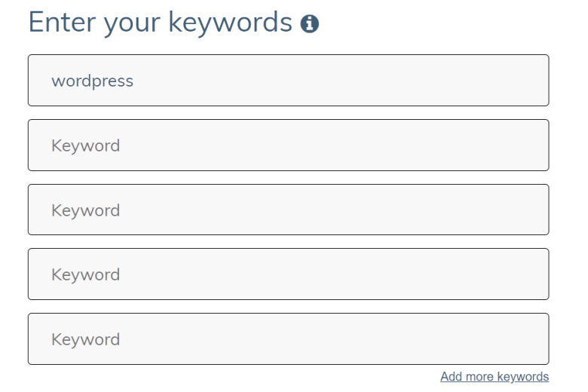Select the second keyword input field
Viewport: 588px width, 392px height.
point(289,145)
